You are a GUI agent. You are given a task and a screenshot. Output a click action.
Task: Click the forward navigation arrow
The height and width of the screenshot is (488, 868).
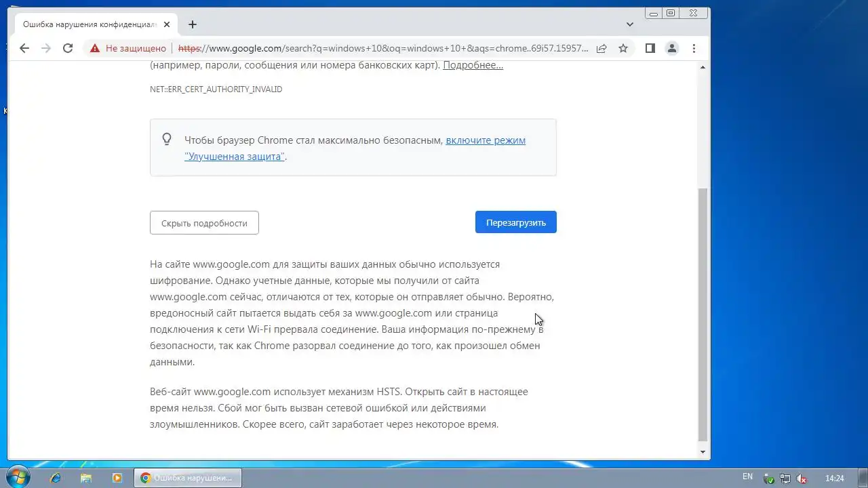(x=46, y=48)
